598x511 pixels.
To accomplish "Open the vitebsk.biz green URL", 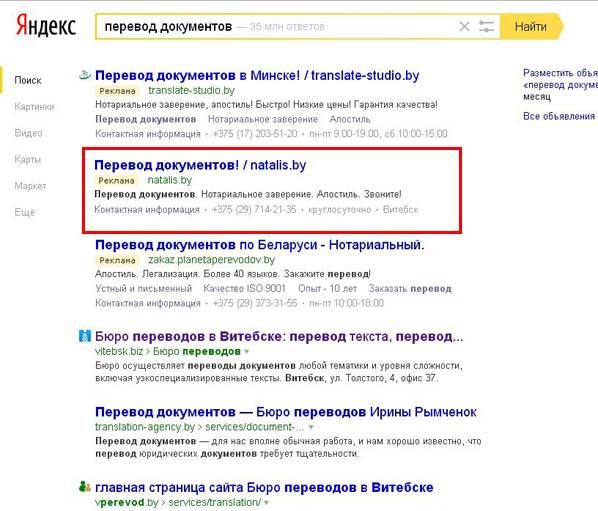I will pos(119,351).
